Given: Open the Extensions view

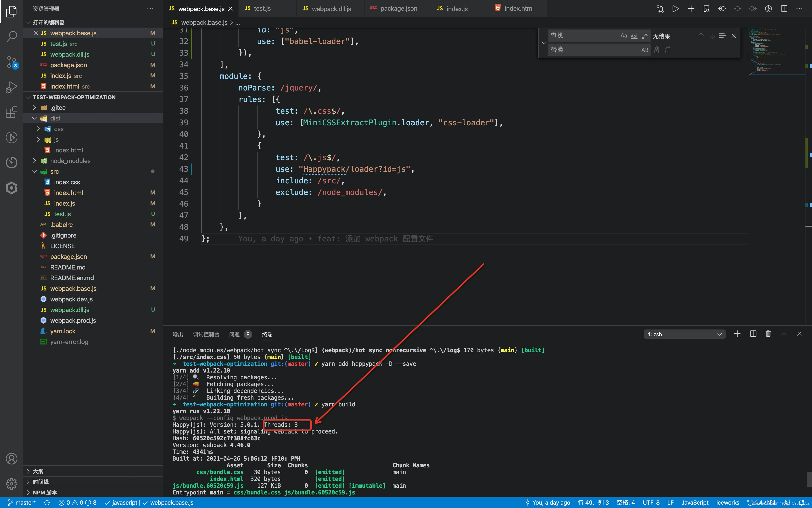Looking at the screenshot, I should coord(11,112).
